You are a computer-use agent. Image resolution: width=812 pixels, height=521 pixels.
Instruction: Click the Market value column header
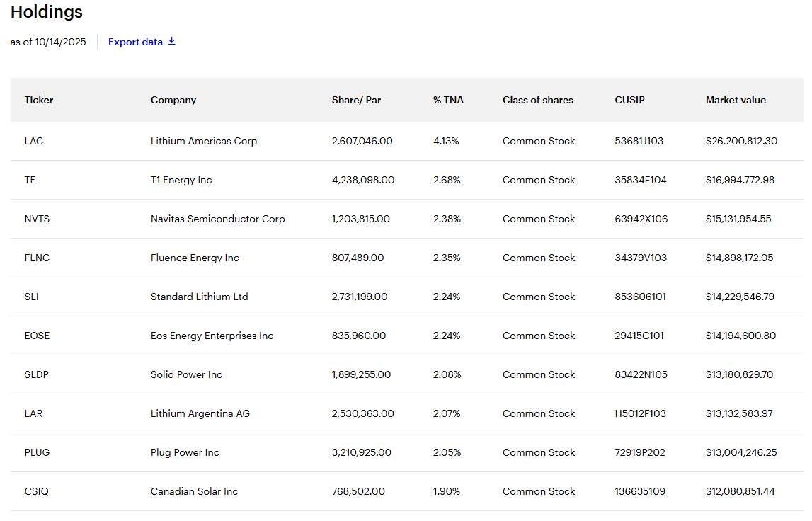pos(736,100)
